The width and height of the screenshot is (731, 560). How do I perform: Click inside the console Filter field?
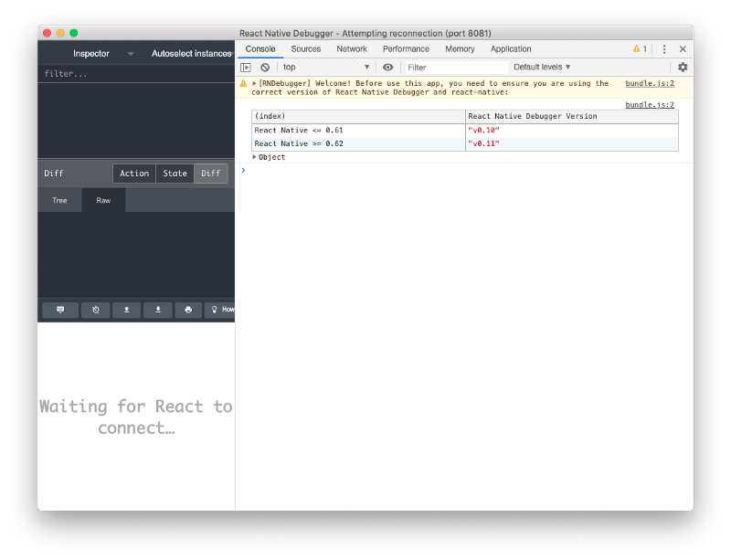tap(448, 67)
